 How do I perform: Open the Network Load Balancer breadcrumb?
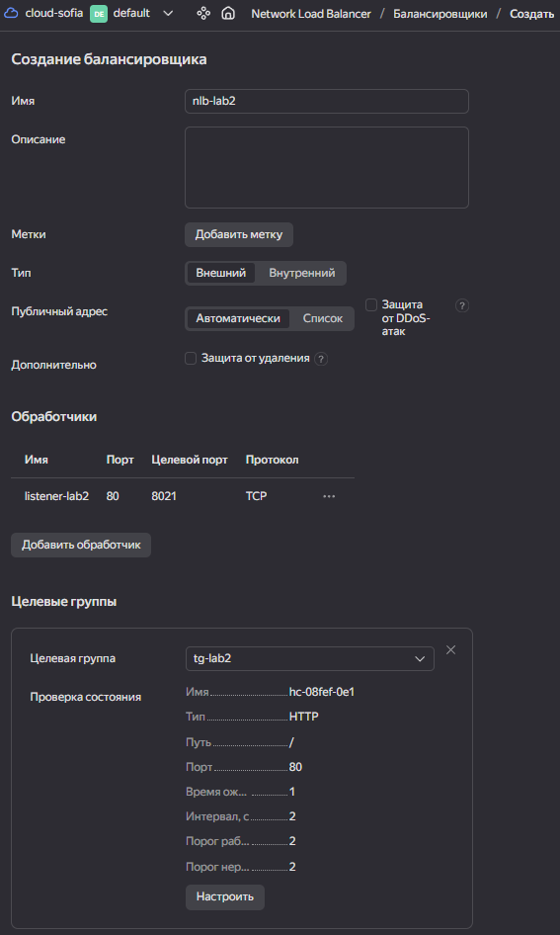click(x=311, y=14)
